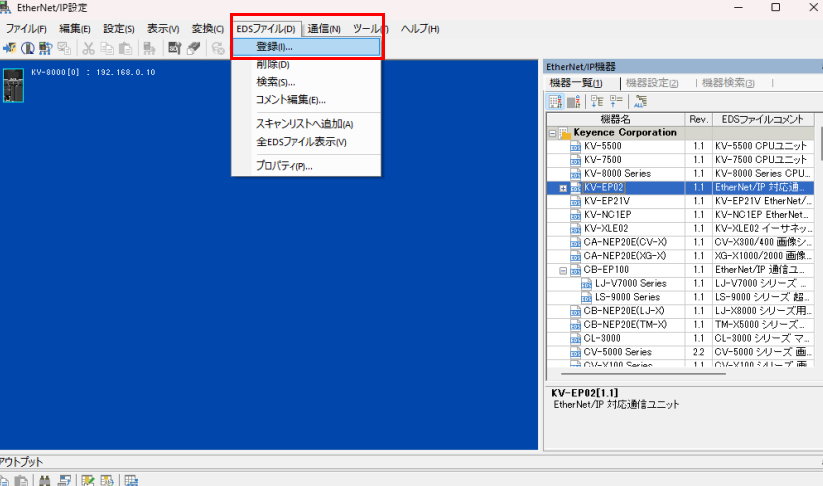Click the 機器名 column header
823x486 pixels.
[x=616, y=120]
